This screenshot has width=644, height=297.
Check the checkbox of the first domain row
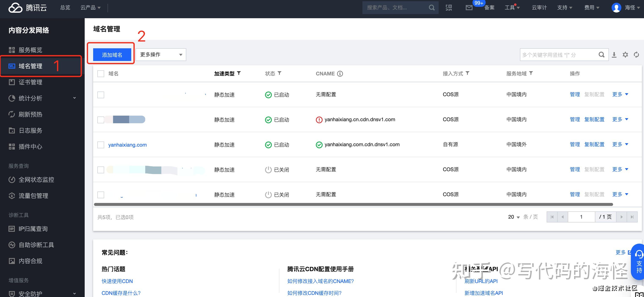[x=101, y=95]
